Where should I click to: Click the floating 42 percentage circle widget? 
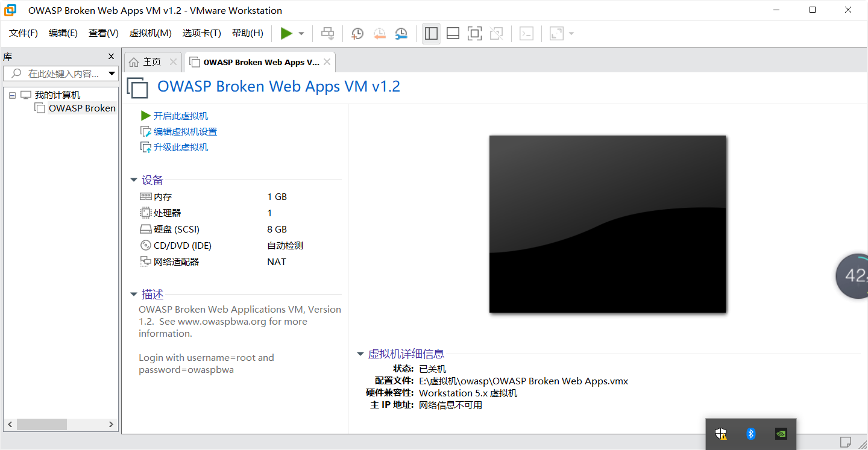point(852,276)
